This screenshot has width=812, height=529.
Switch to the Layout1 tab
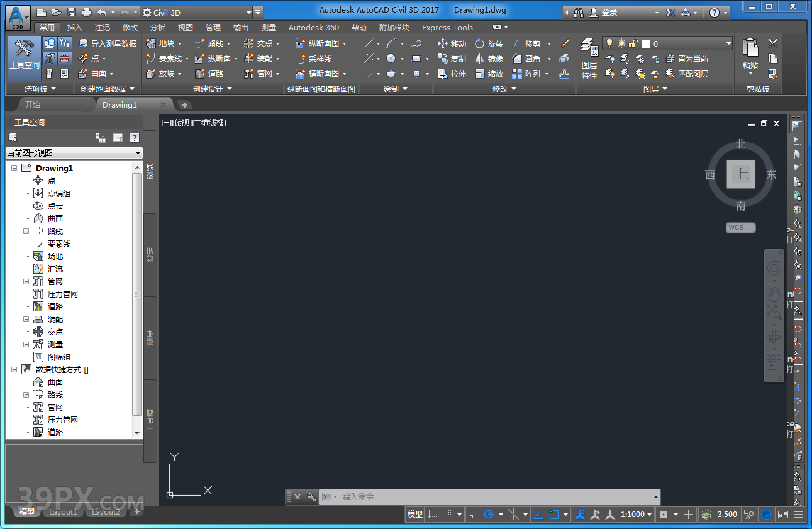[x=63, y=512]
